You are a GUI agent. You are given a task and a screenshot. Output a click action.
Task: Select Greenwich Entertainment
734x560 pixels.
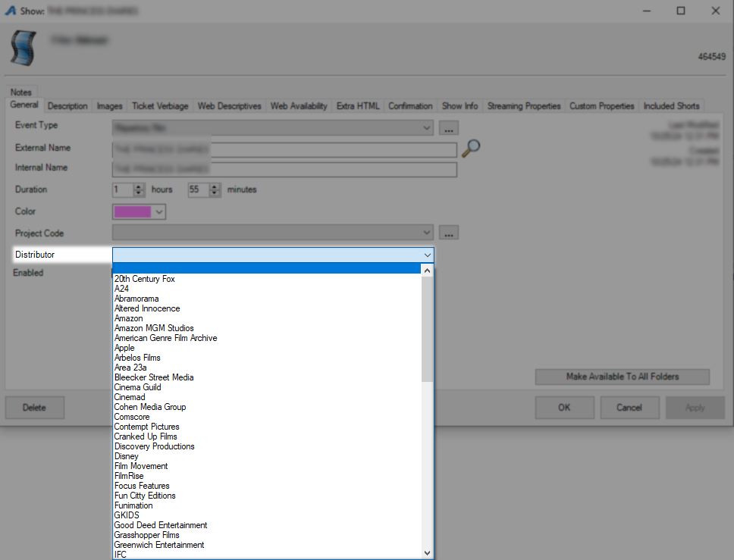[x=267, y=545]
